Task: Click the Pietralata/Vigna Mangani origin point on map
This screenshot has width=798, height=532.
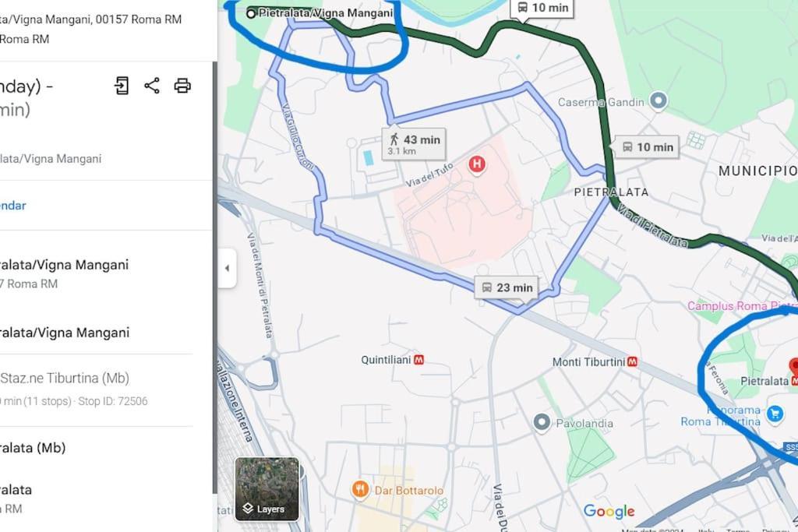Action: tap(251, 13)
